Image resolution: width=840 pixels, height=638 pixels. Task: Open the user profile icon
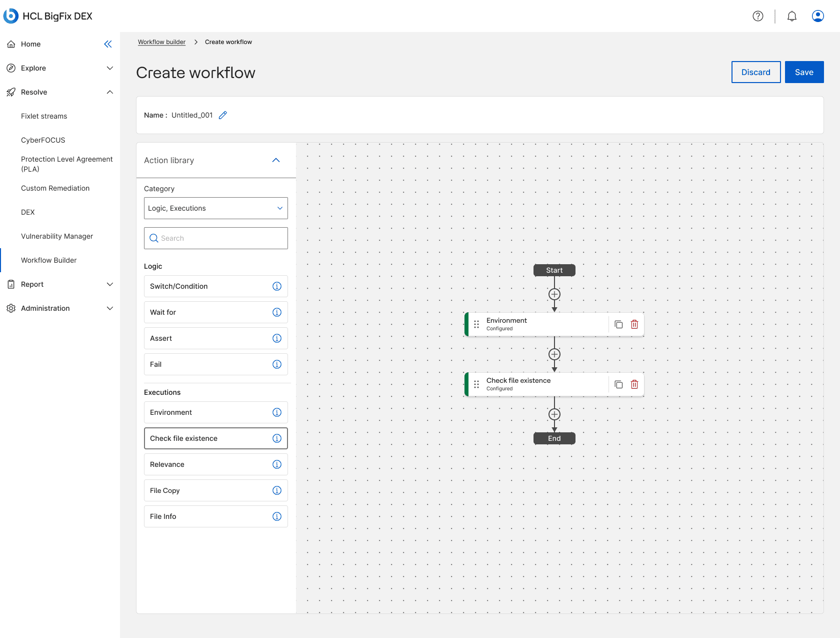[818, 16]
